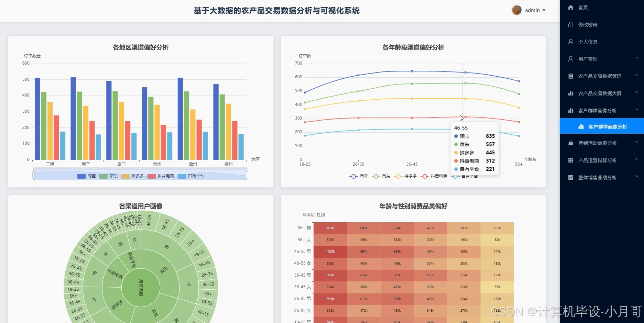Click the 京东 line data point at 26-35

coord(359,91)
